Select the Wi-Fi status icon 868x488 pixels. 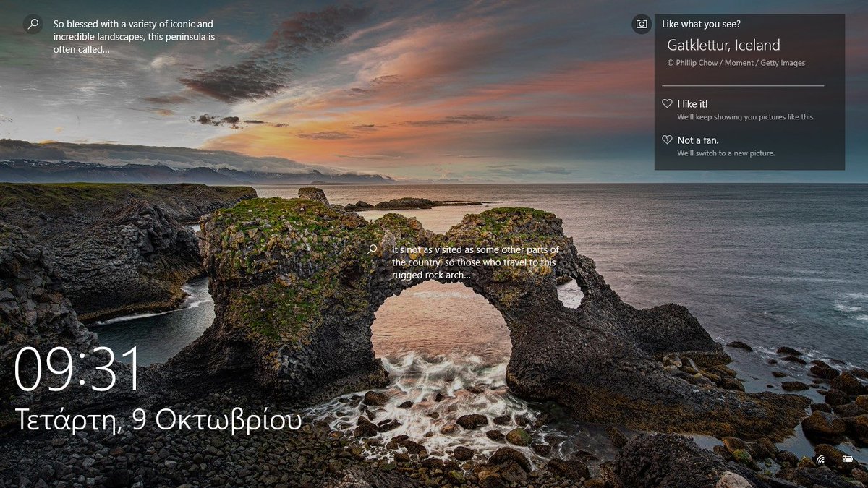821,460
